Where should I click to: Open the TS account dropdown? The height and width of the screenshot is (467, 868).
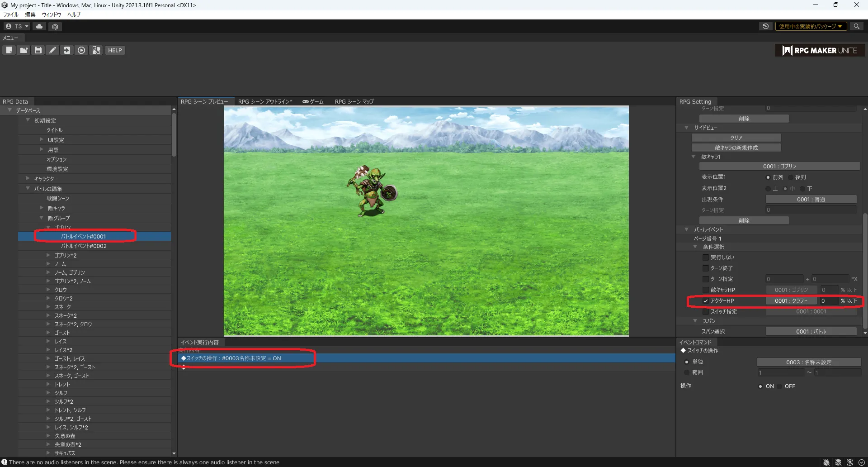(x=17, y=26)
